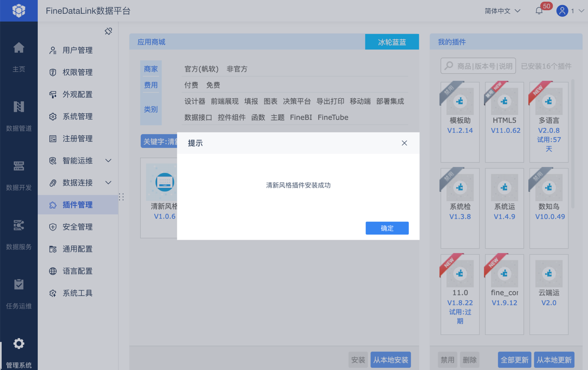Click the 全部更新 button
The image size is (588, 370).
click(514, 360)
